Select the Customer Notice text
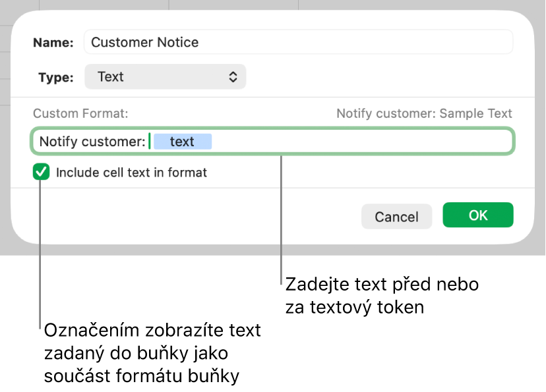Screen dimensions: 546x392 (144, 42)
